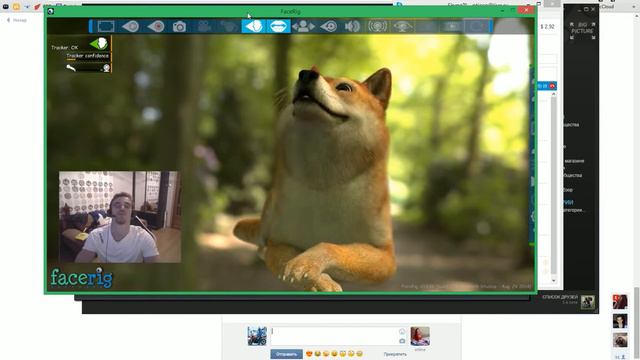The width and height of the screenshot is (640, 360).
Task: Click the scrollbar up arrow in Steam window
Action: [553, 94]
